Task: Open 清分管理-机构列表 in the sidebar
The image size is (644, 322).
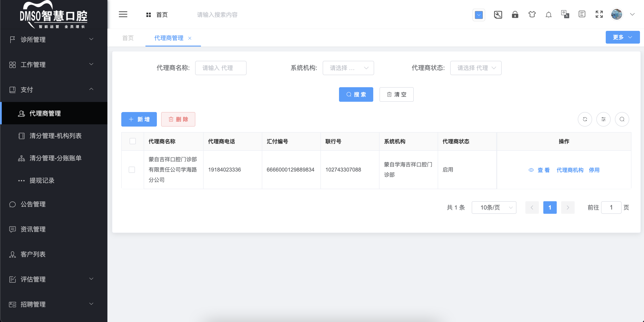Action: point(54,136)
